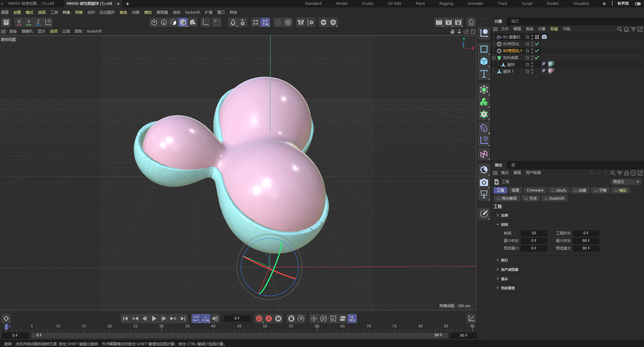Click the enable axis L-shaped icon
The image size is (644, 347).
point(206,22)
